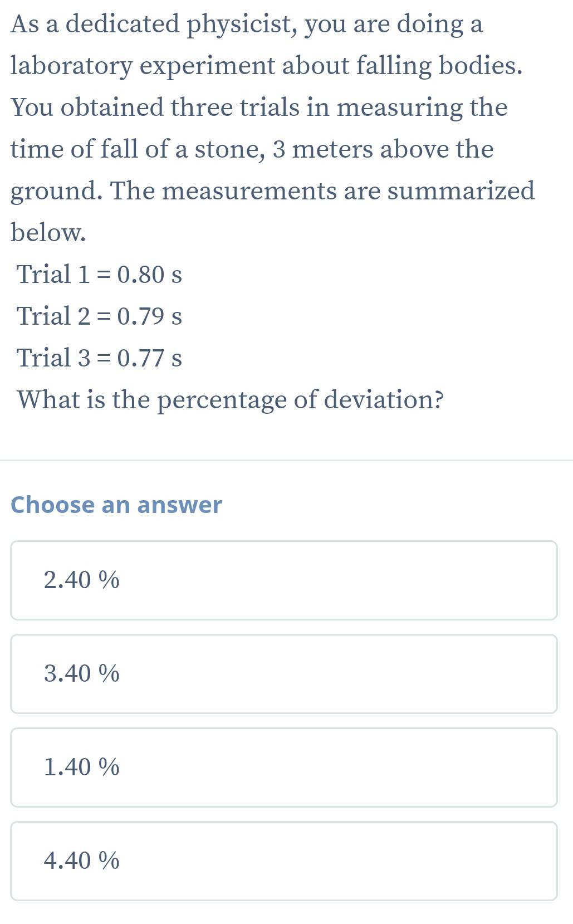Click the '3.40 %' text label

pos(82,673)
